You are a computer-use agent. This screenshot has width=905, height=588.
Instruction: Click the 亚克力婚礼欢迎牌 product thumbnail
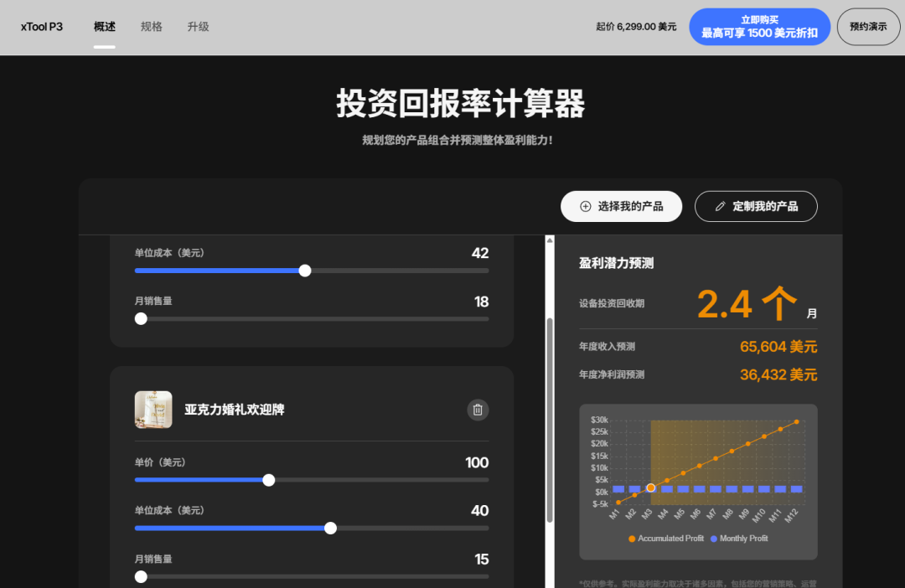153,410
